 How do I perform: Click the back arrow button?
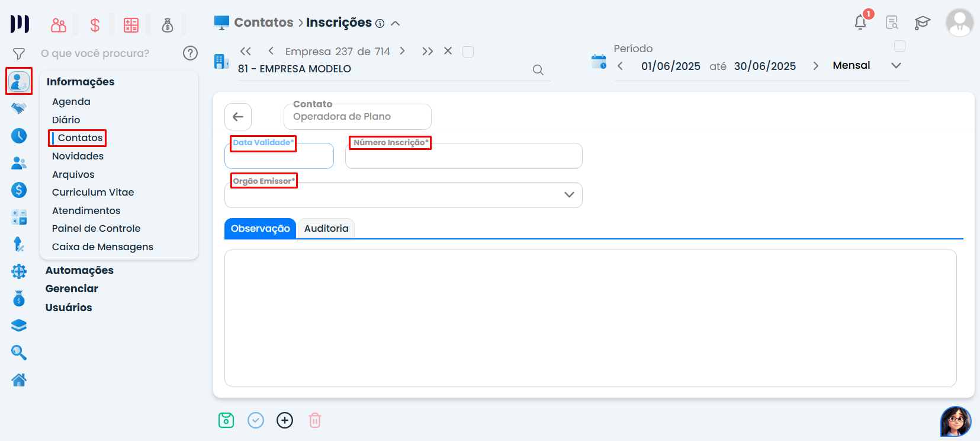[238, 117]
